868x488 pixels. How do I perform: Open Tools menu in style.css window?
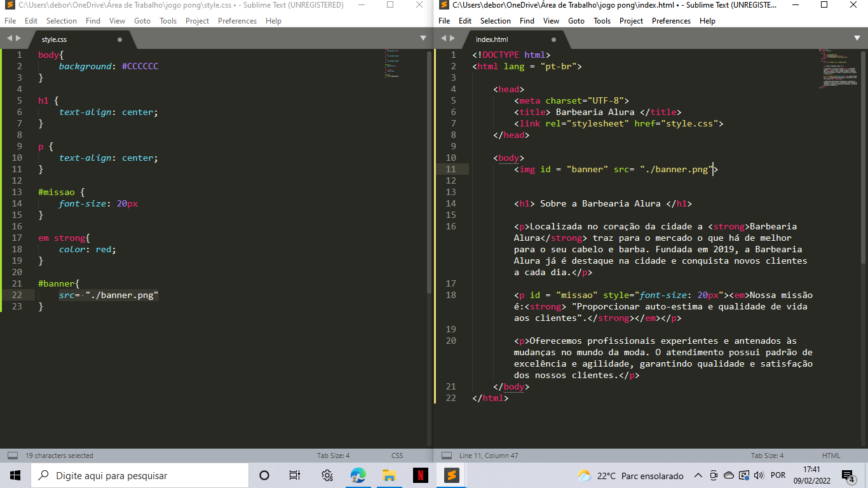168,20
